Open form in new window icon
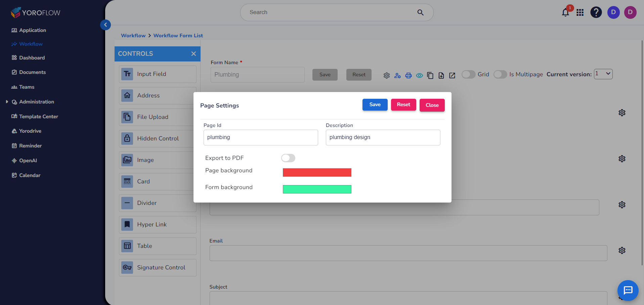This screenshot has width=644, height=305. point(452,76)
